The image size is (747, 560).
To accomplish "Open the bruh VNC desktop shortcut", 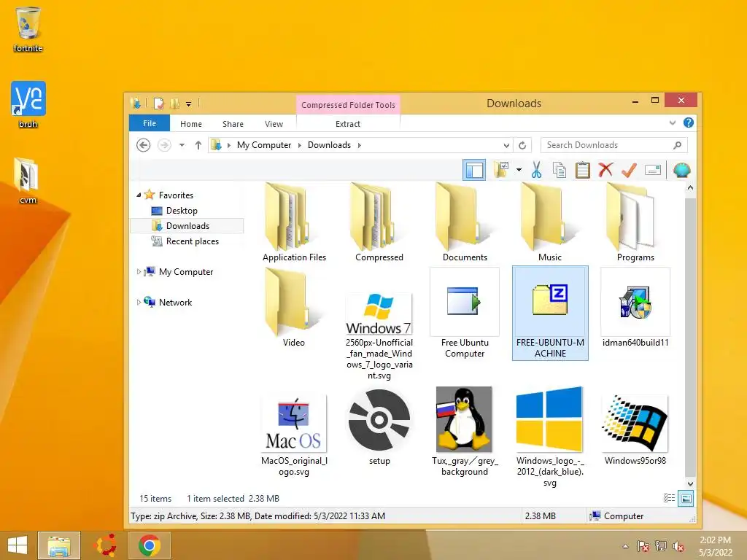I will (28, 105).
